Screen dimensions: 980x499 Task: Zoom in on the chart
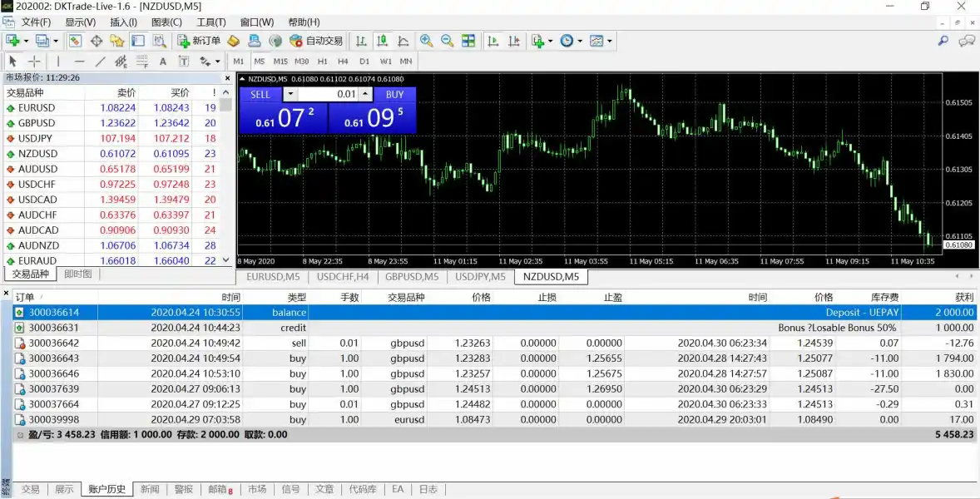pos(427,41)
